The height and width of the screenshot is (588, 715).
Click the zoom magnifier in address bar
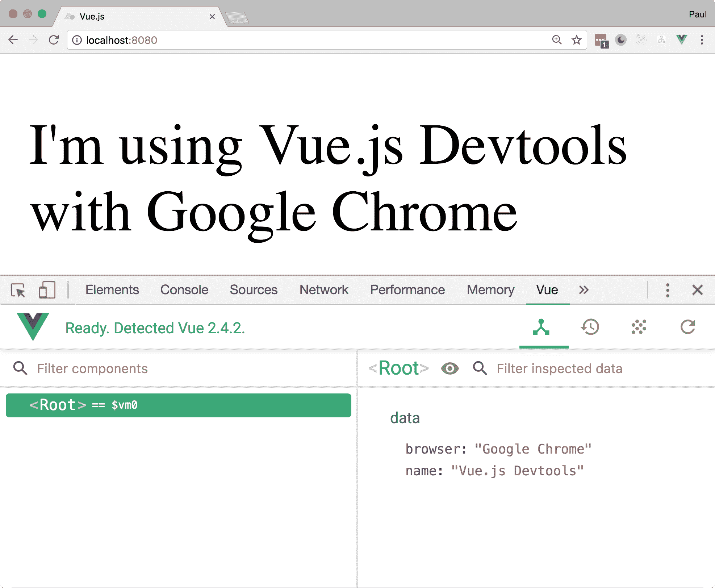coord(557,40)
